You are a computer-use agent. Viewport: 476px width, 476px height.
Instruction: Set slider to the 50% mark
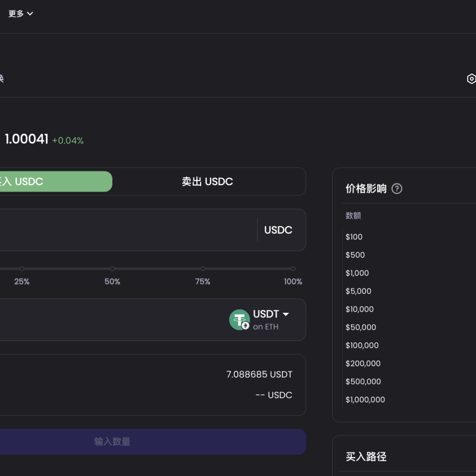112,269
